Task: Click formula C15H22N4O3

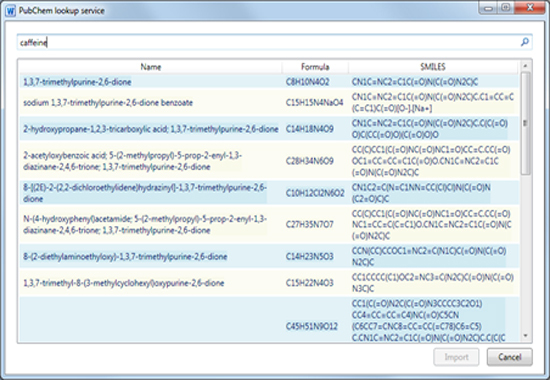Action: 309,283
